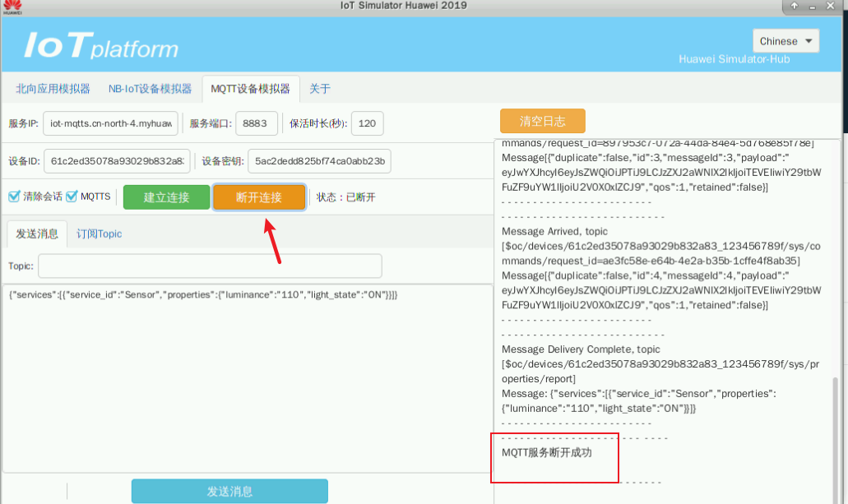
Task: Toggle the MQTTS checkbox
Action: click(x=72, y=197)
